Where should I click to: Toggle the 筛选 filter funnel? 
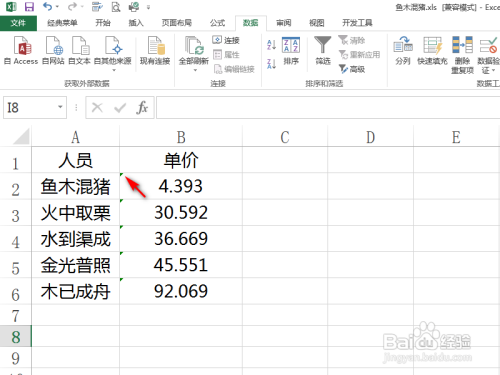click(323, 51)
